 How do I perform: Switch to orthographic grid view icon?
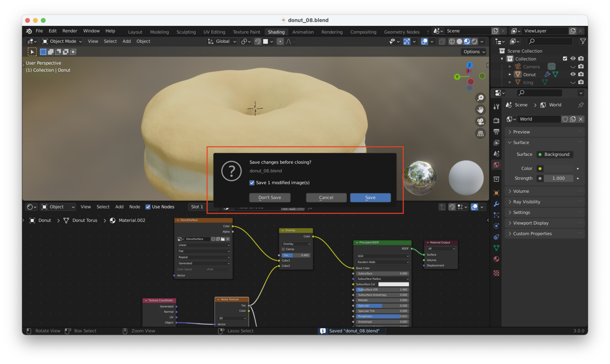pyautogui.click(x=480, y=134)
